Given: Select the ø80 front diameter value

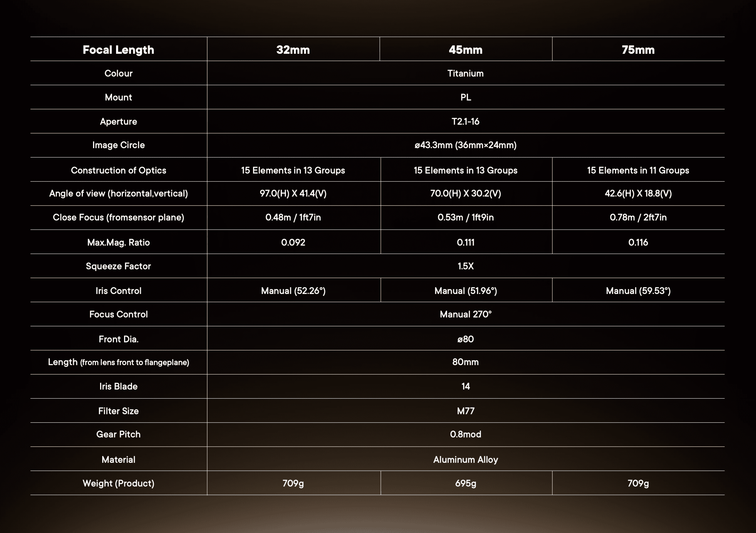Looking at the screenshot, I should point(465,339).
